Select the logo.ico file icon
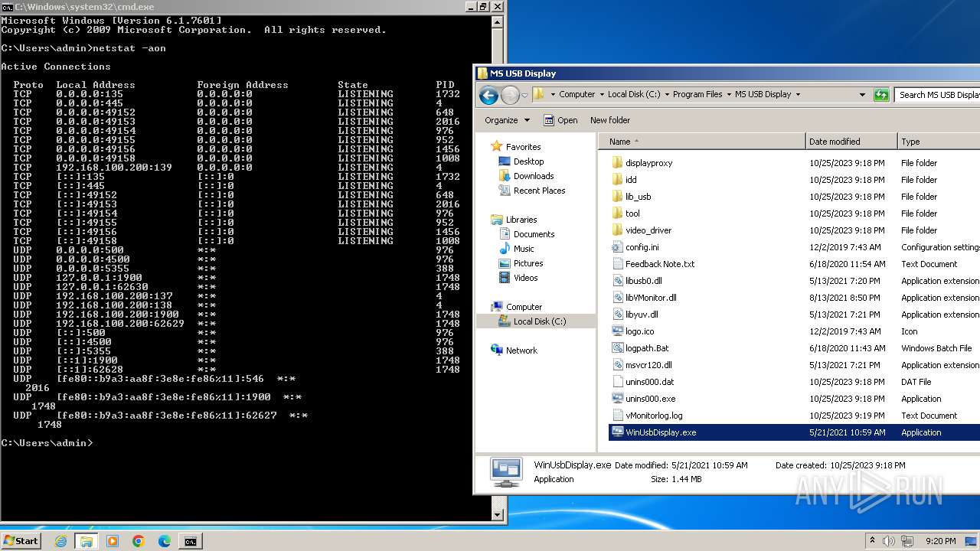Viewport: 980px width, 551px height. (618, 331)
